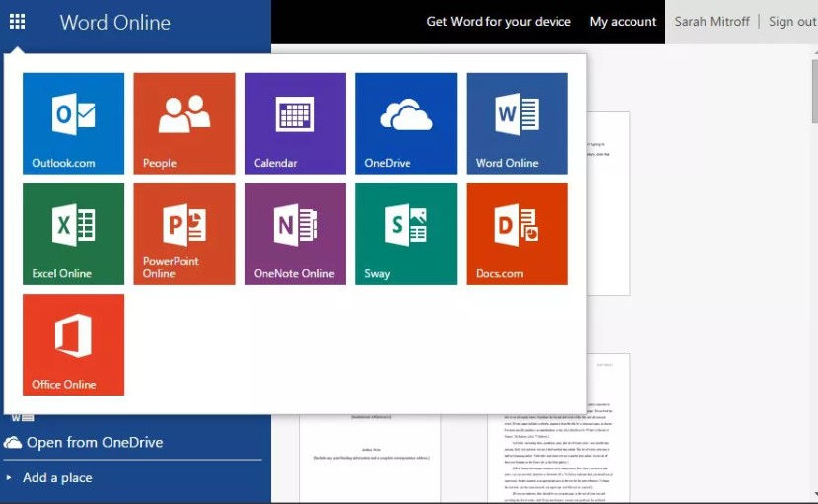Click the OneDrive cloud icon in sidebar
Image resolution: width=818 pixels, height=504 pixels.
point(13,443)
